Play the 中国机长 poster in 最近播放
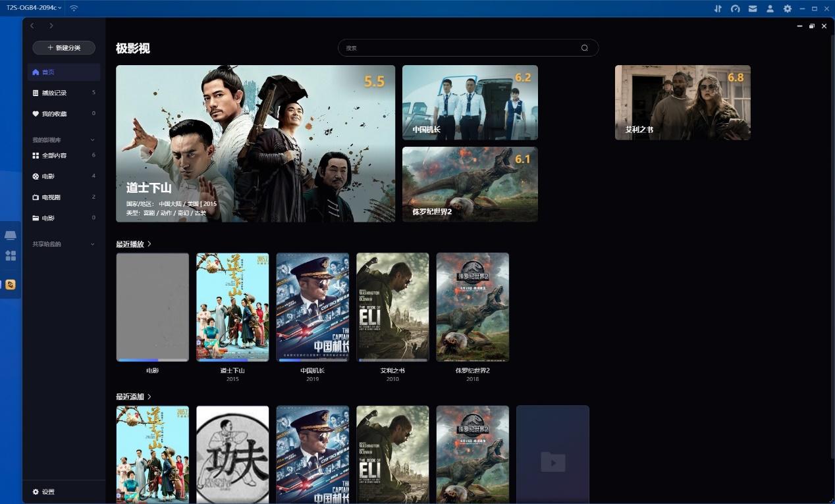Screen dimensions: 835x504 click(x=313, y=307)
